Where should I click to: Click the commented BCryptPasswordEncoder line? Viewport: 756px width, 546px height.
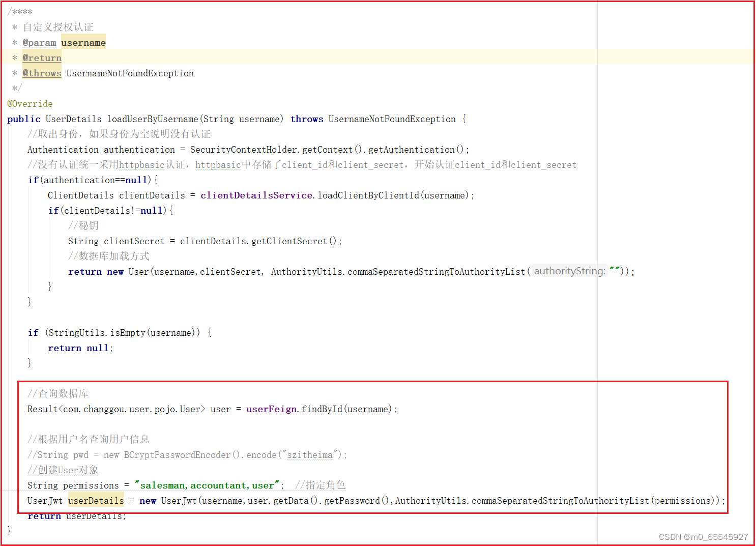tap(187, 455)
